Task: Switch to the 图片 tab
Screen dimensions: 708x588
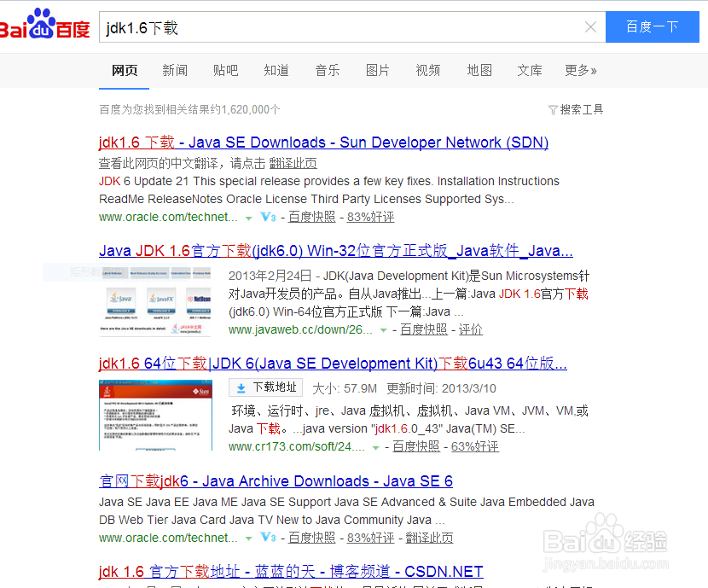Action: tap(378, 71)
